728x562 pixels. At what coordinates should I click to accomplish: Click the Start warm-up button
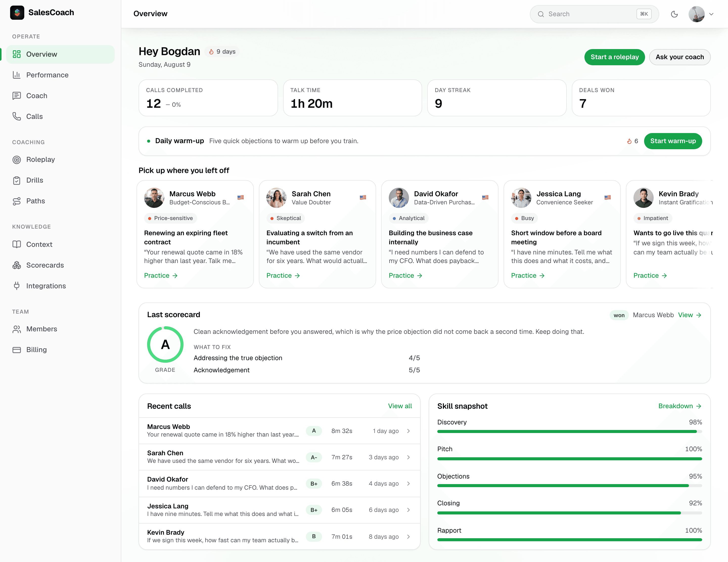click(x=673, y=141)
